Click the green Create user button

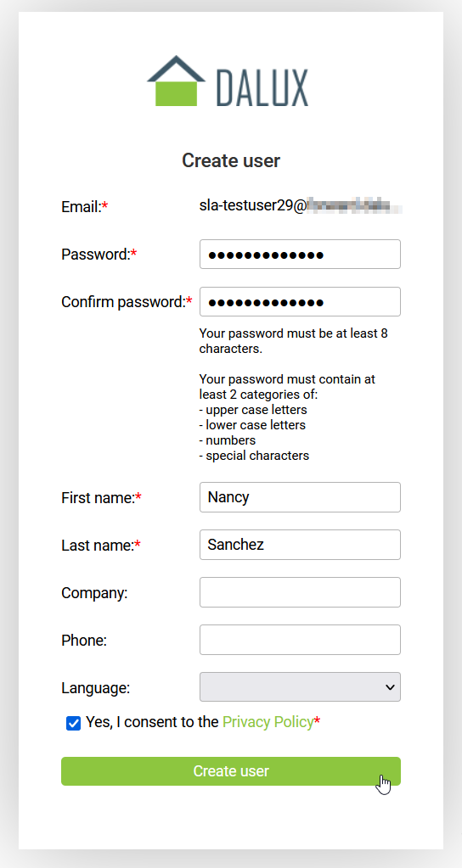[230, 771]
